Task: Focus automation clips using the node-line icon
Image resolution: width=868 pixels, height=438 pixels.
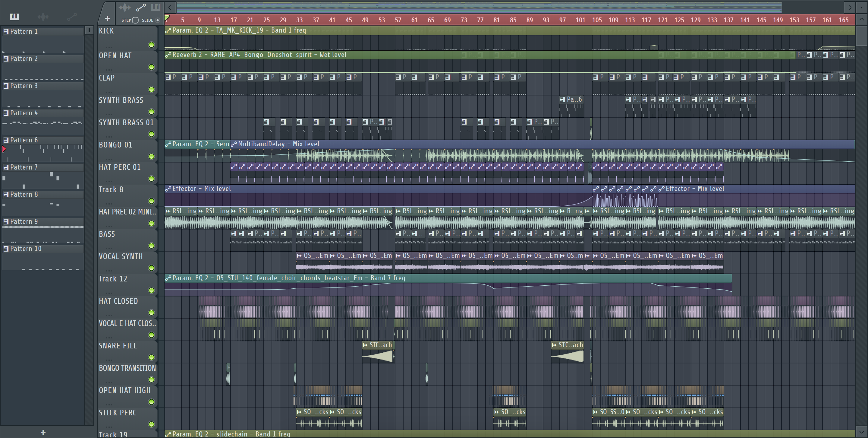Action: (141, 7)
